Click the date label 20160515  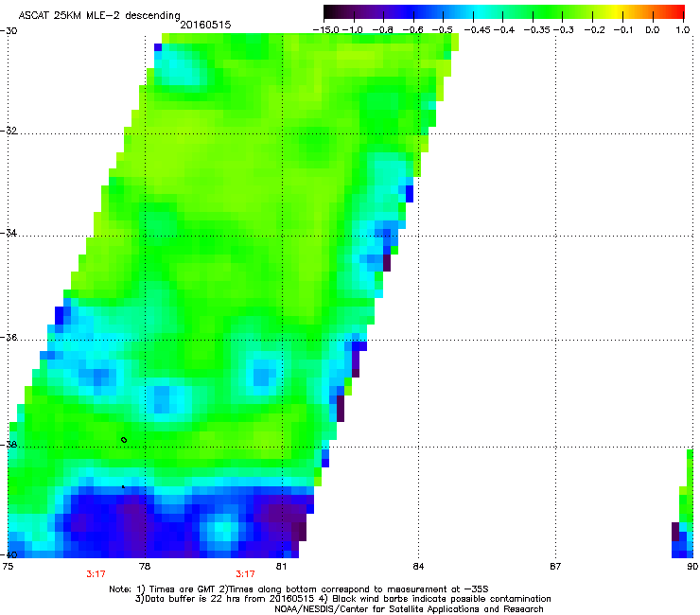point(205,25)
